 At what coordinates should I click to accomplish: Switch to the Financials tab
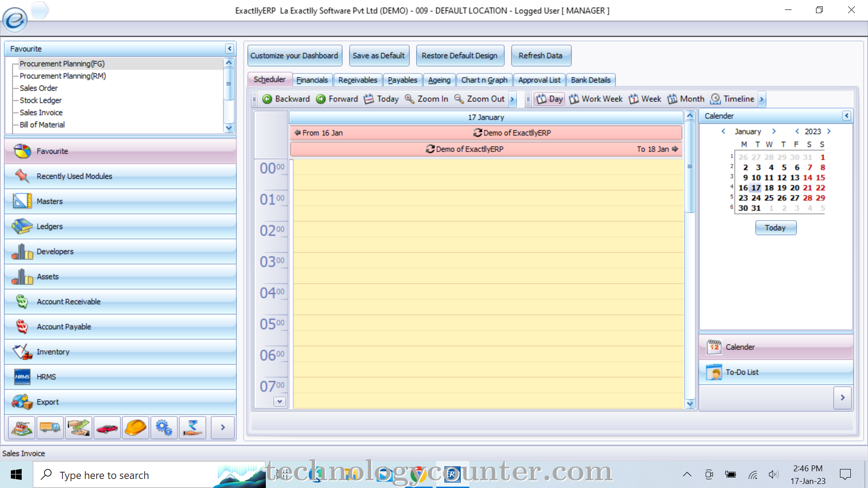click(312, 80)
